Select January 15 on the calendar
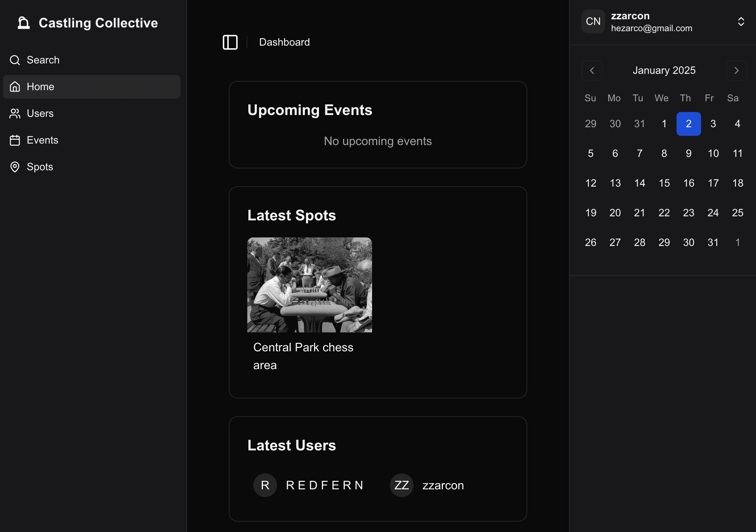 pos(664,183)
